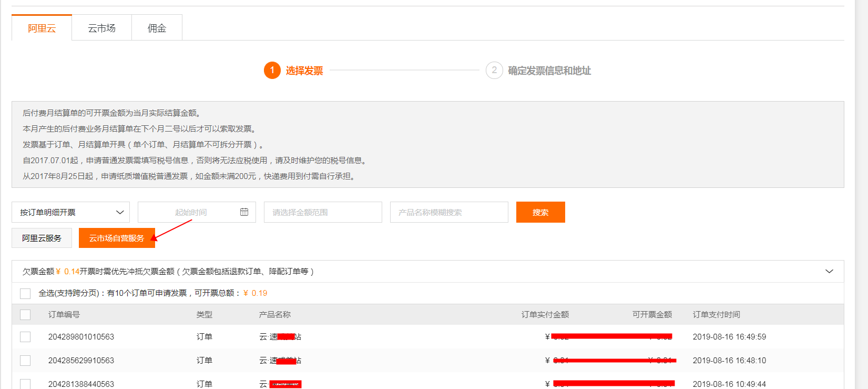
Task: Click the 订单编号 column header
Action: point(64,315)
